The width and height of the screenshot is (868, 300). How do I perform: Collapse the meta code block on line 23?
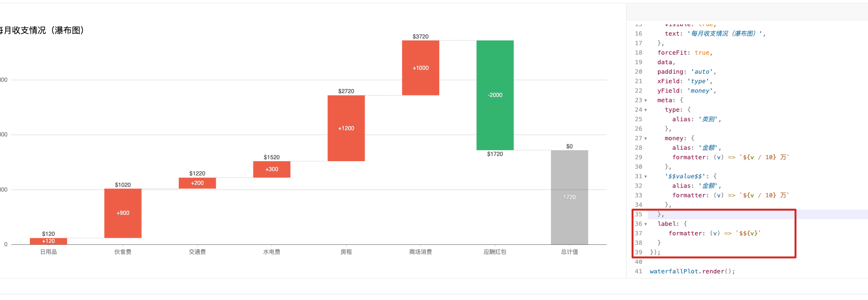[645, 100]
